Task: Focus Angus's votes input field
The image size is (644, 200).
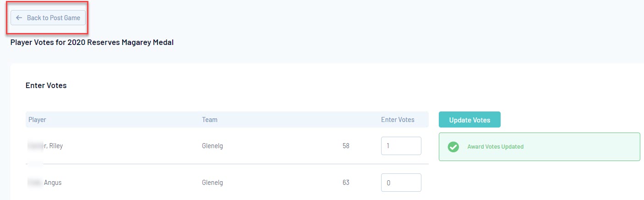Action: [401, 183]
